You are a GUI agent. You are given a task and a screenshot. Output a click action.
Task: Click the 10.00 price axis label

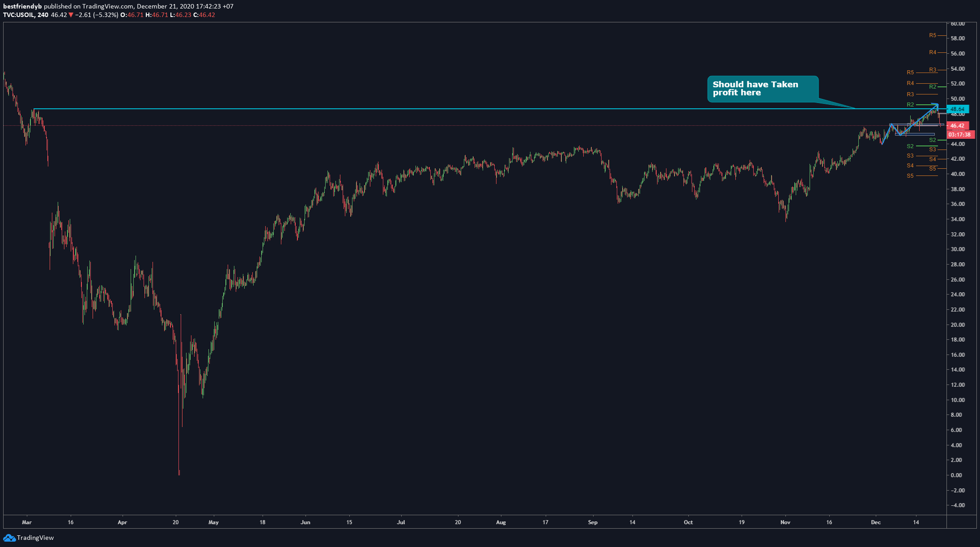958,400
